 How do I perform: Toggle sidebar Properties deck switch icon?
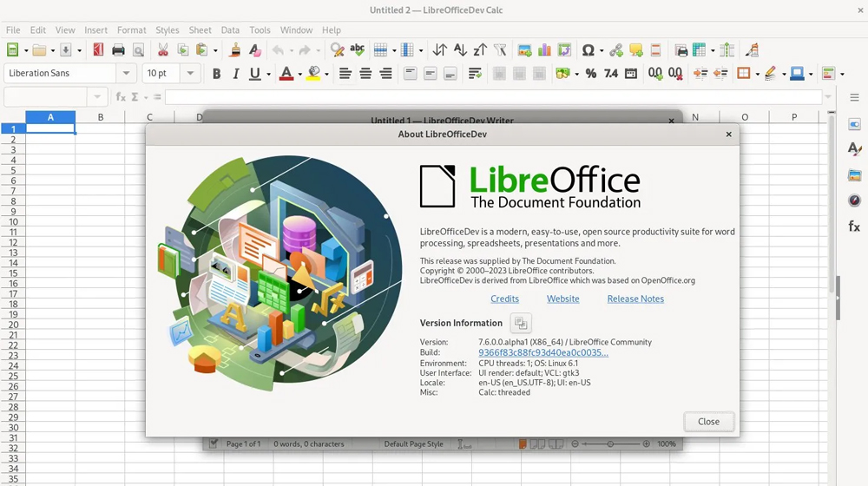tap(854, 124)
